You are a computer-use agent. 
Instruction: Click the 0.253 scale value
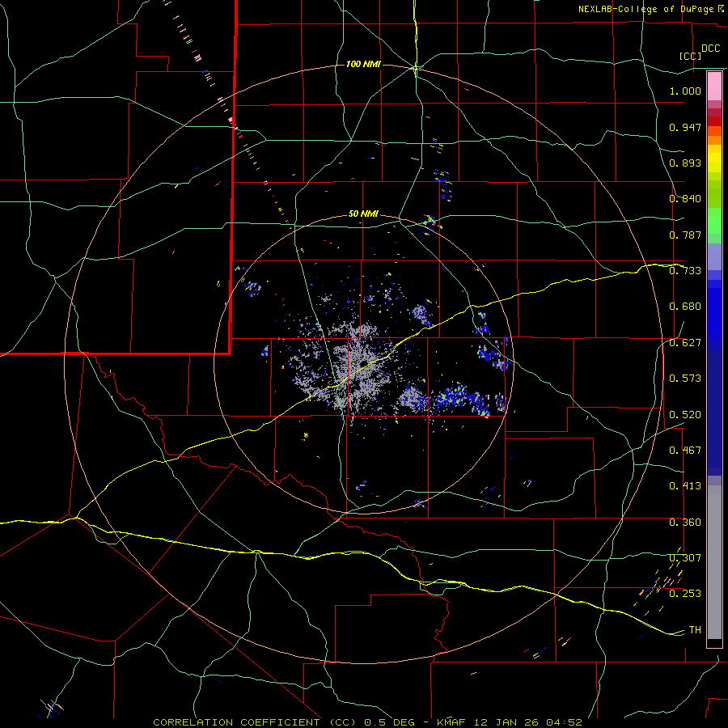tap(685, 594)
